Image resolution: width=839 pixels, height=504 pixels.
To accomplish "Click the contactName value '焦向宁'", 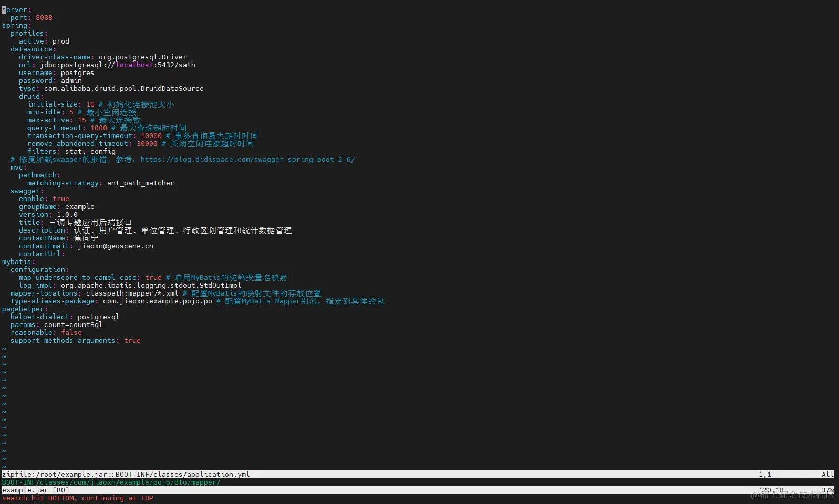I will tap(86, 238).
